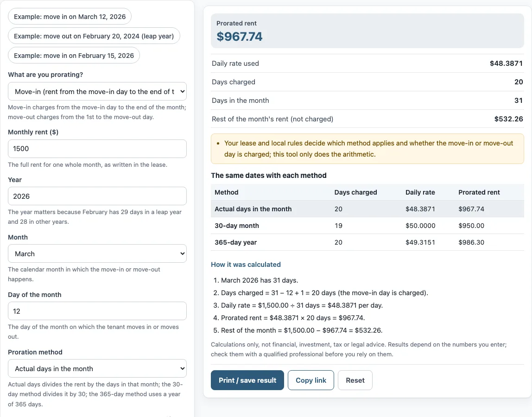The image size is (532, 417).
Task: Click the Daily rate used value $48.3871
Action: (x=506, y=63)
